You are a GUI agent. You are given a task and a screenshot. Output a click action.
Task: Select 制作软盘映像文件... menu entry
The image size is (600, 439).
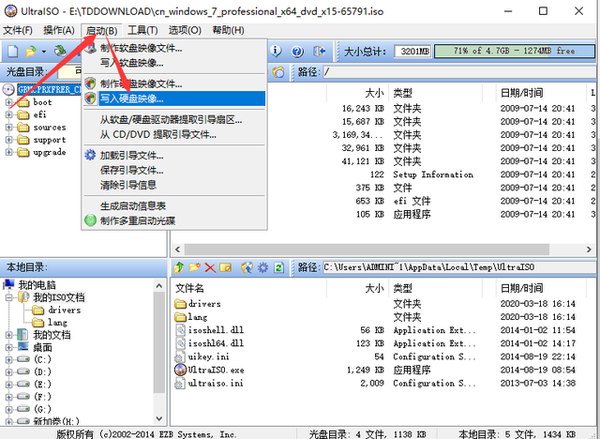[174, 48]
